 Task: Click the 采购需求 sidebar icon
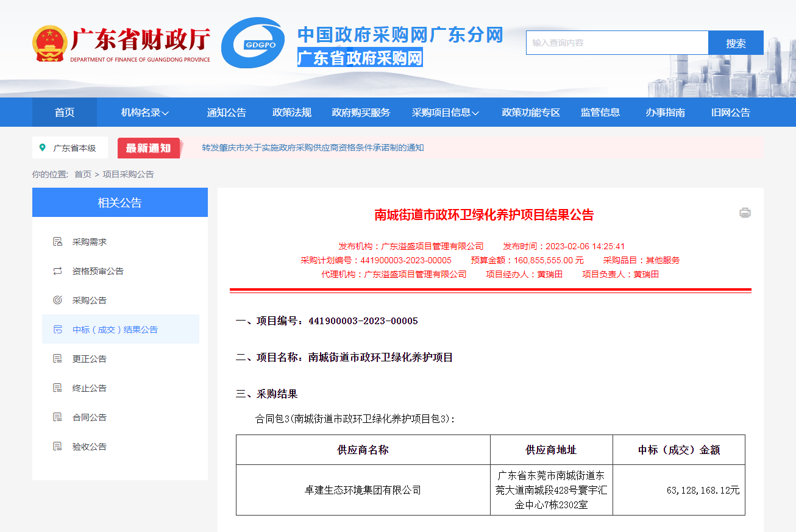pyautogui.click(x=58, y=242)
